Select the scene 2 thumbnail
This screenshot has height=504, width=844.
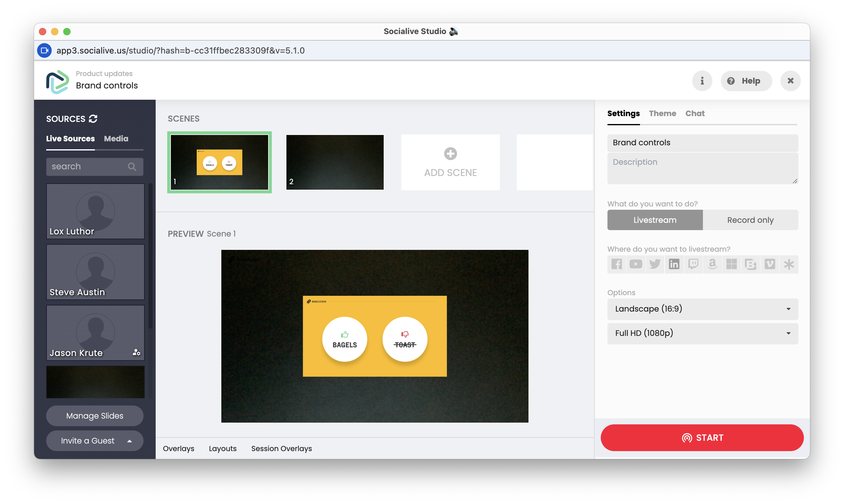coord(335,162)
